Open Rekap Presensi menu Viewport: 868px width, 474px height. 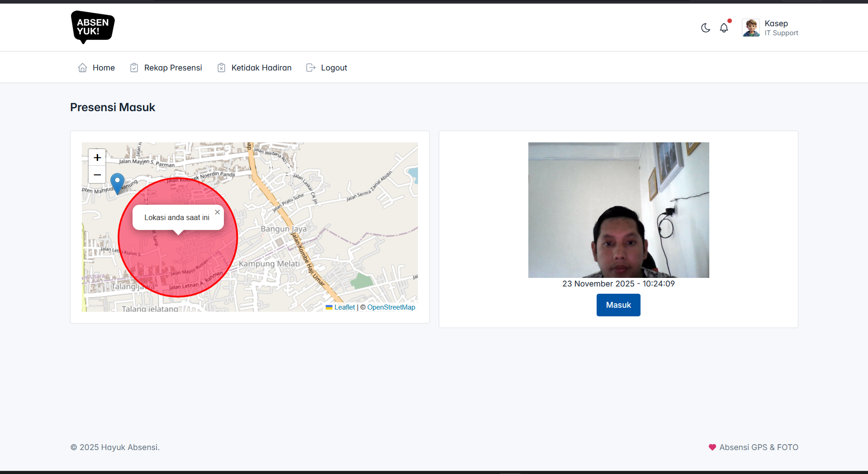(x=166, y=68)
